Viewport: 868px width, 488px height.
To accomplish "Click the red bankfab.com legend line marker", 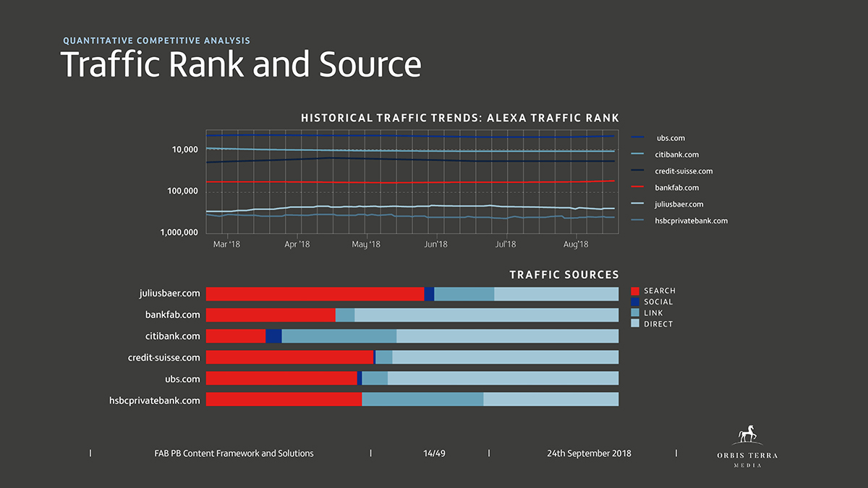I will [x=637, y=188].
